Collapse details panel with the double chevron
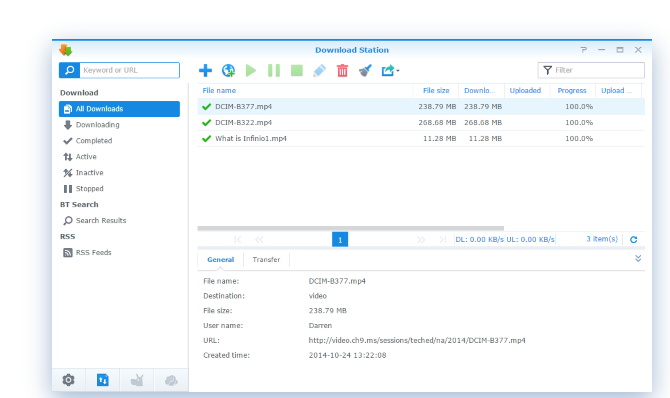 pos(638,259)
